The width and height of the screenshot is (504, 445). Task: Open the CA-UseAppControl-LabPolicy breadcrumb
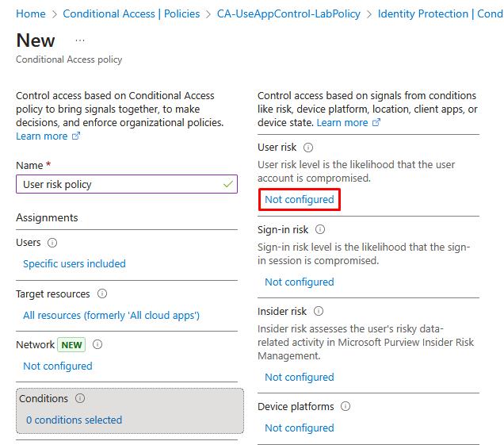288,13
